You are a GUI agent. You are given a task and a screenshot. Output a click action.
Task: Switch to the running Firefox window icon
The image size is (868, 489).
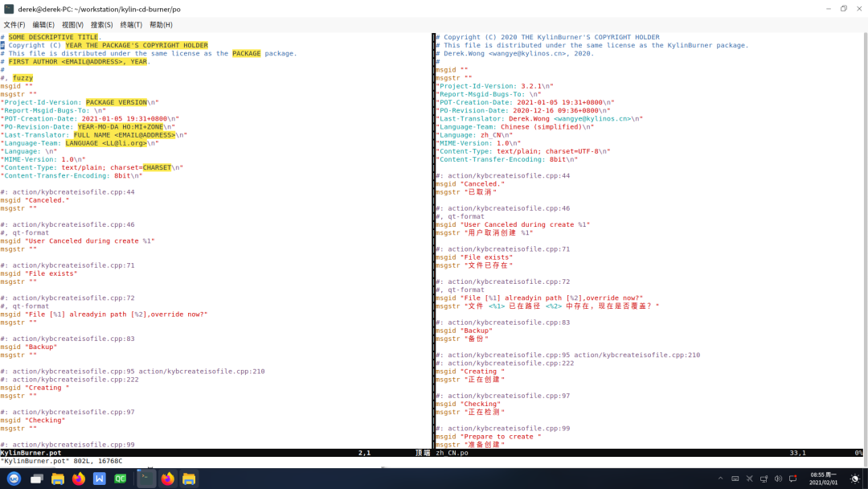[167, 479]
